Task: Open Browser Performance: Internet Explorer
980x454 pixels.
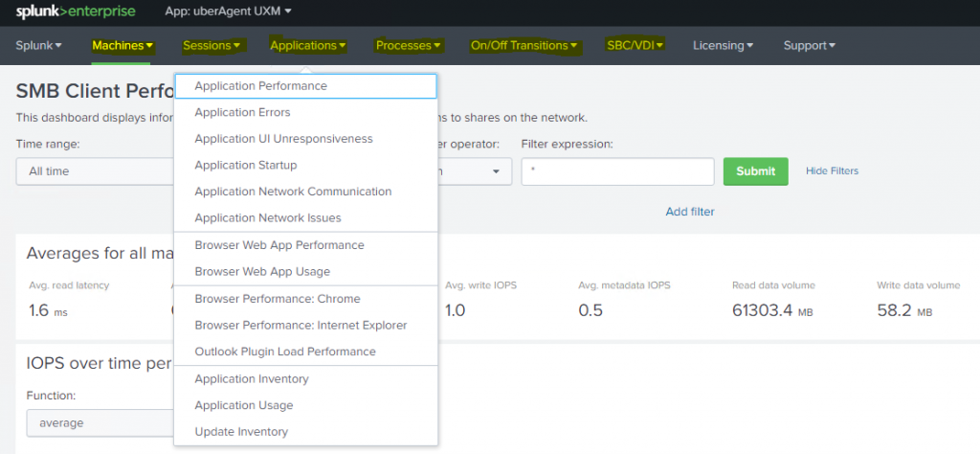Action: [x=305, y=326]
